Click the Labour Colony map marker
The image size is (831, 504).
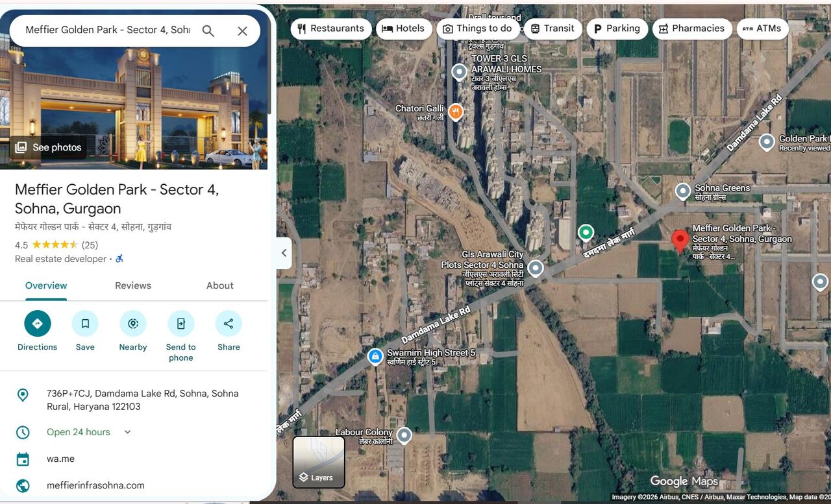click(x=404, y=435)
